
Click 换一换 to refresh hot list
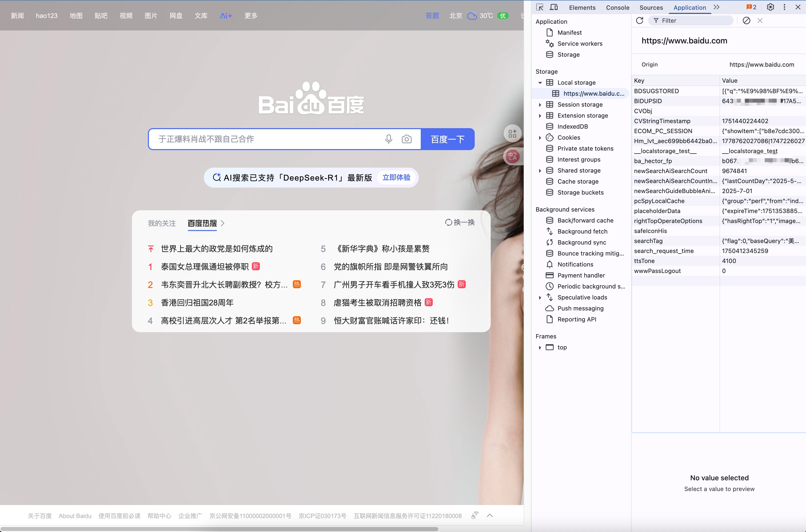[460, 223]
